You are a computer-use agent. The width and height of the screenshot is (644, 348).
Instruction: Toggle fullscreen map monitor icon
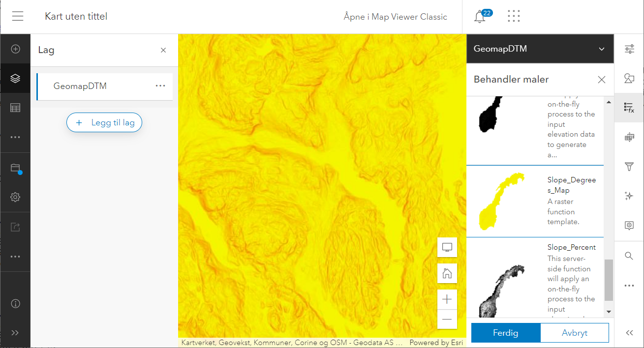tap(447, 247)
